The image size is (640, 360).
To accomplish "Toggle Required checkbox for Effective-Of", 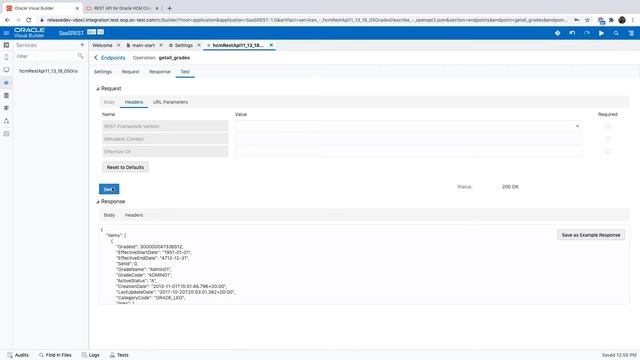I will [x=607, y=151].
